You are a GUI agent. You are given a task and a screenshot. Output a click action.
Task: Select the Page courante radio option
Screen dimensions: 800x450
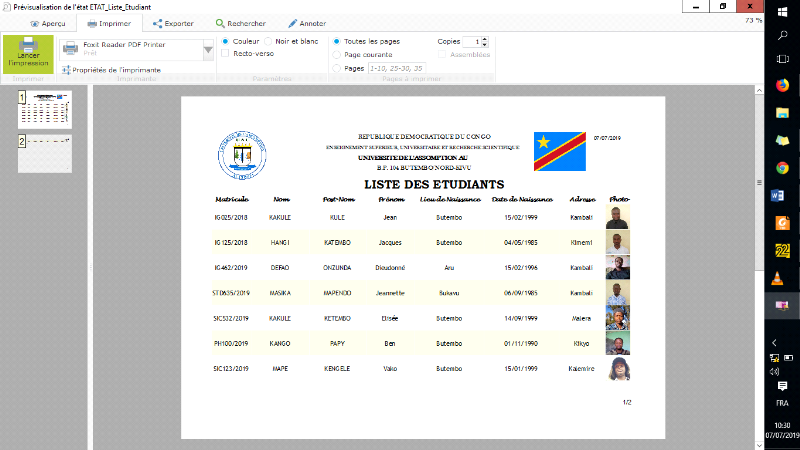[337, 54]
